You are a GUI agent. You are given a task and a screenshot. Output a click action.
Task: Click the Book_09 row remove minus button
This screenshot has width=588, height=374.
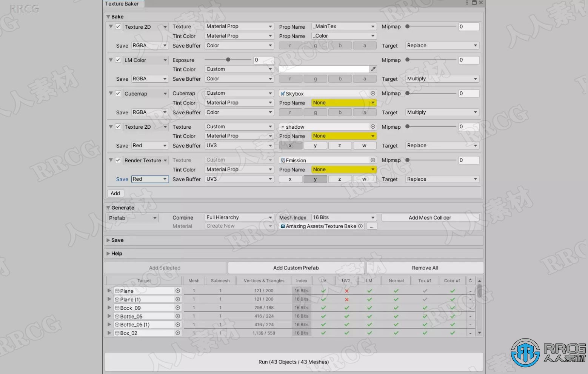click(470, 308)
